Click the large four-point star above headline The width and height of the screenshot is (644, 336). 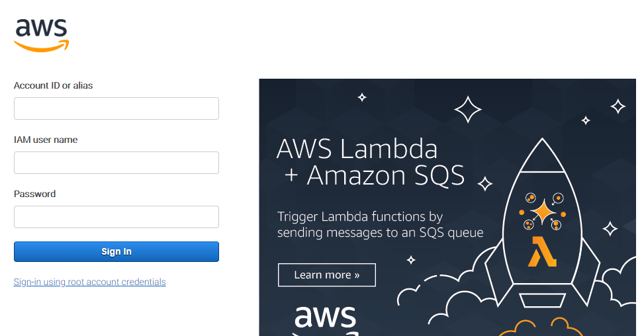click(468, 110)
